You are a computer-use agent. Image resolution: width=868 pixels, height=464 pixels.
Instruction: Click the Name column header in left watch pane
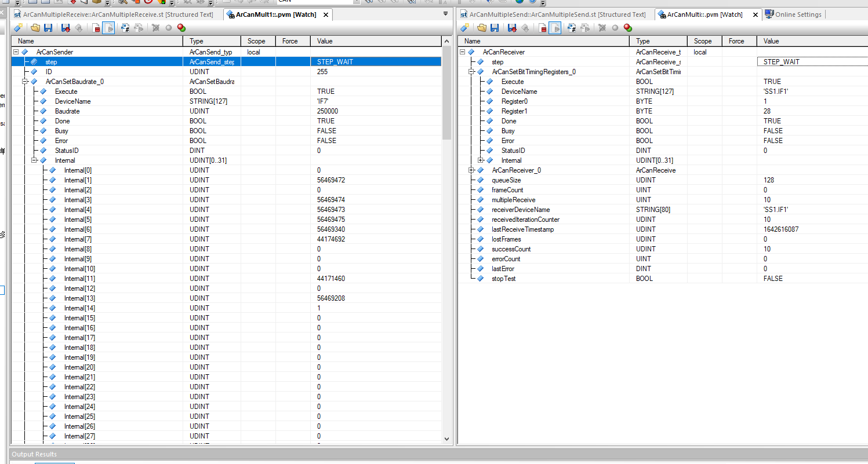click(x=97, y=41)
